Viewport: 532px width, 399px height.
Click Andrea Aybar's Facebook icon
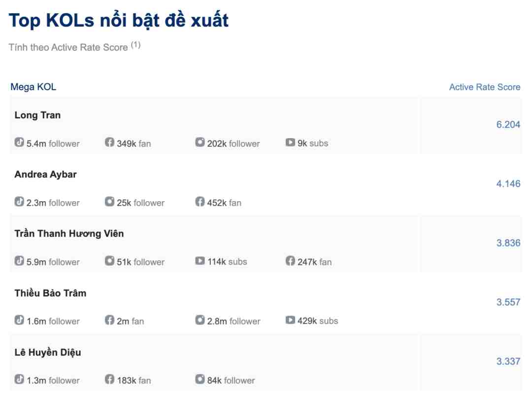[200, 201]
